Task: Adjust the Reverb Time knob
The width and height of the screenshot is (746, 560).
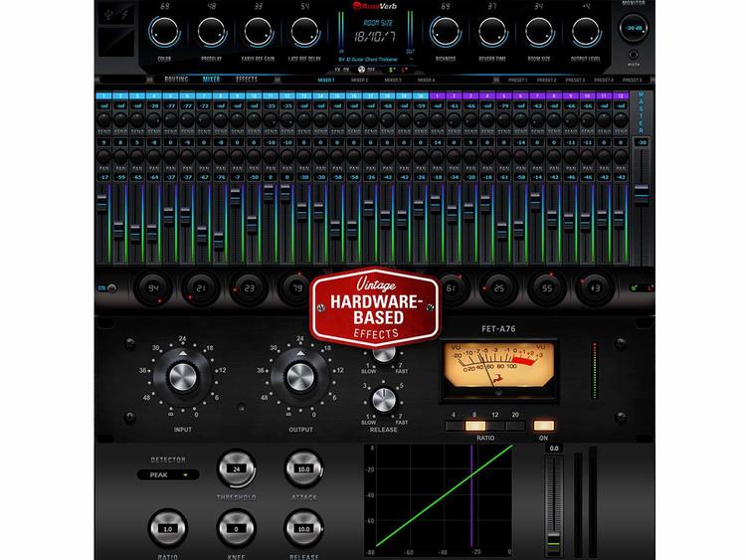Action: (x=492, y=32)
